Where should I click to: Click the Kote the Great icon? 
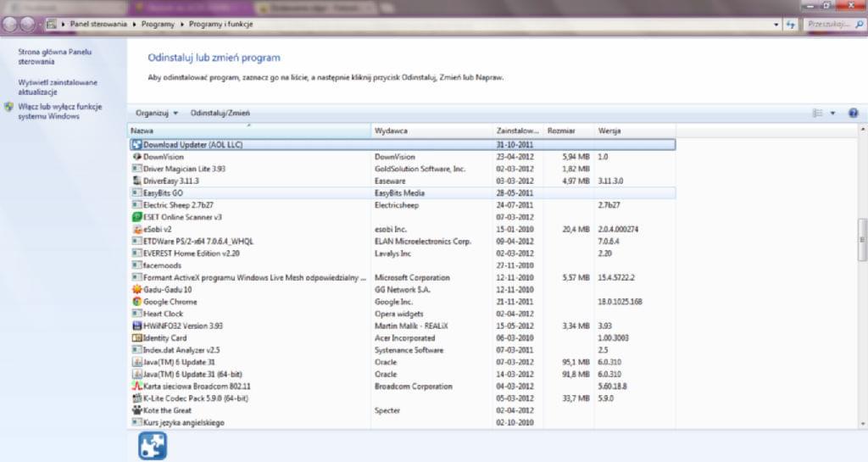136,410
